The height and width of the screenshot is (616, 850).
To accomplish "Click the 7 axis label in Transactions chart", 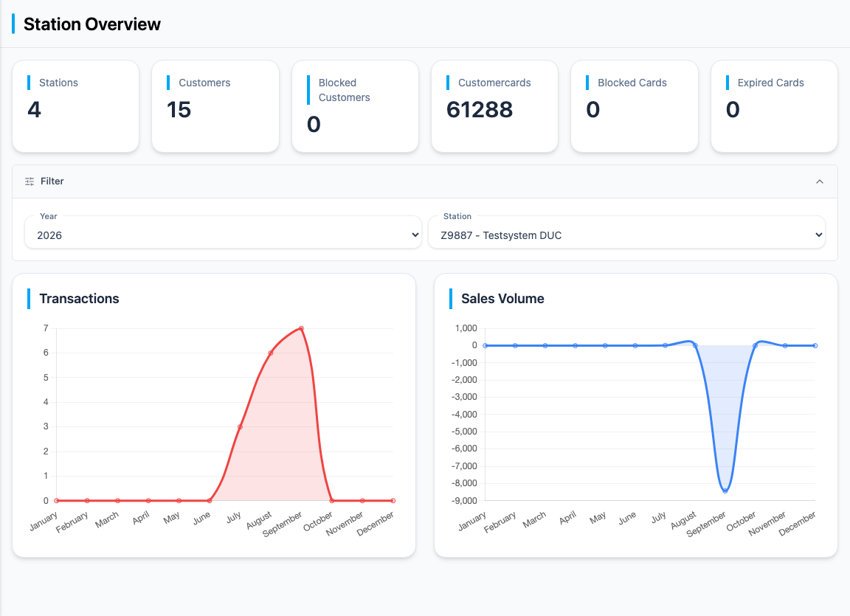I will click(x=46, y=328).
